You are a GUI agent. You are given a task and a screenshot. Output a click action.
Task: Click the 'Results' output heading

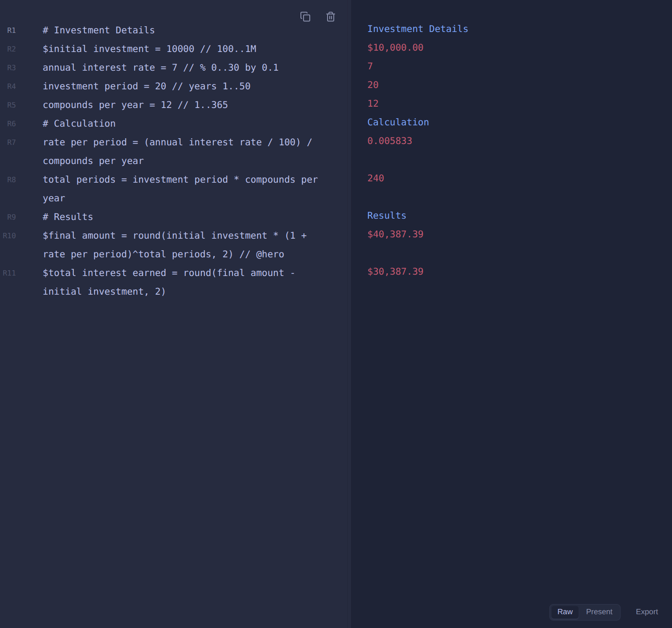pos(387,216)
